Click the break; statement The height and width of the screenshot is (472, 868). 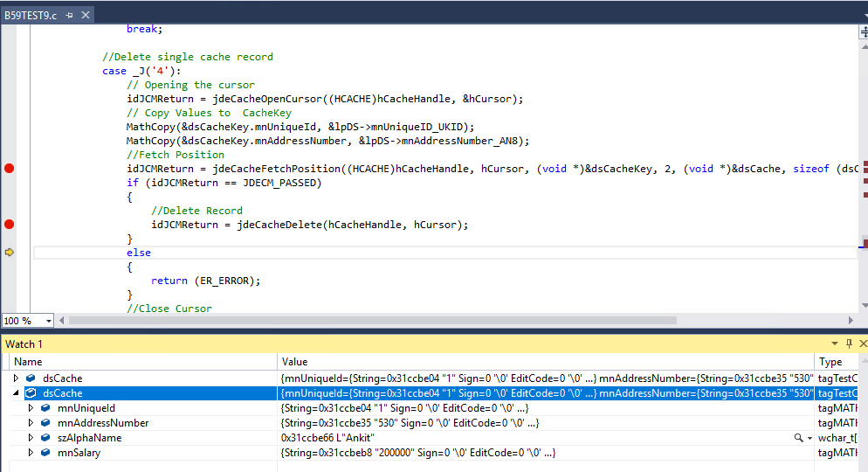point(144,29)
